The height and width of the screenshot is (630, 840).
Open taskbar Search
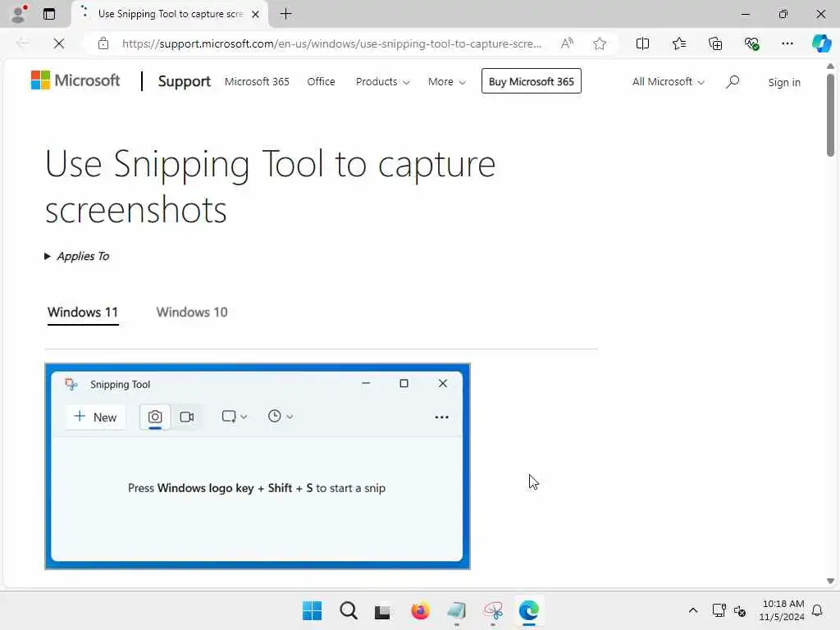pyautogui.click(x=348, y=610)
